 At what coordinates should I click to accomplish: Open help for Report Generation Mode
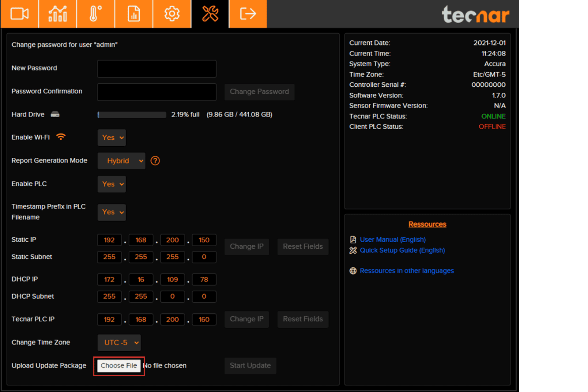point(155,161)
